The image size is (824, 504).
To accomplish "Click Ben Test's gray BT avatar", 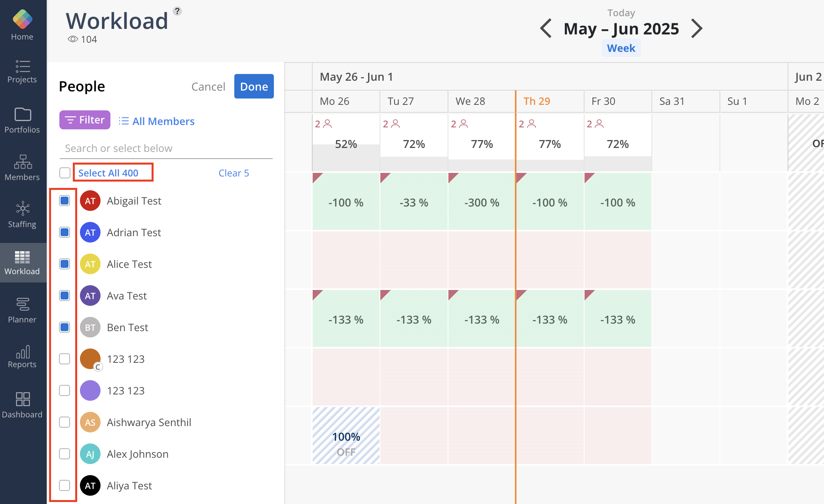I will pos(90,328).
